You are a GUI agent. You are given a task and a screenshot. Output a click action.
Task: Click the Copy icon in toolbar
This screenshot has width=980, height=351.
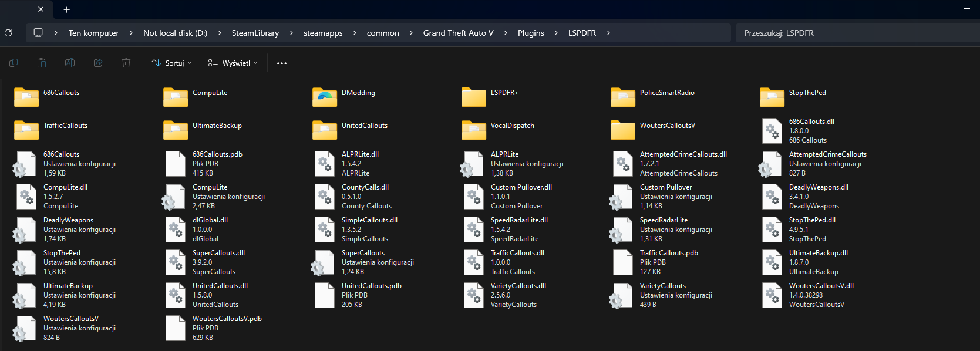coord(14,63)
